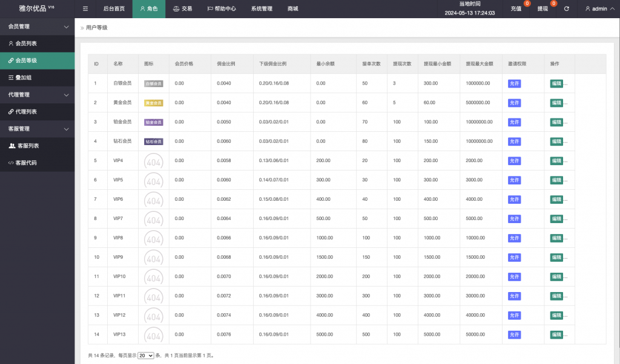620x364 pixels.
Task: Click the 白银会员 level badge icon
Action: (153, 83)
